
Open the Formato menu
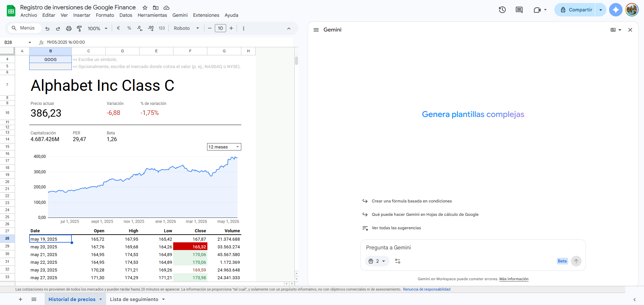coord(105,15)
